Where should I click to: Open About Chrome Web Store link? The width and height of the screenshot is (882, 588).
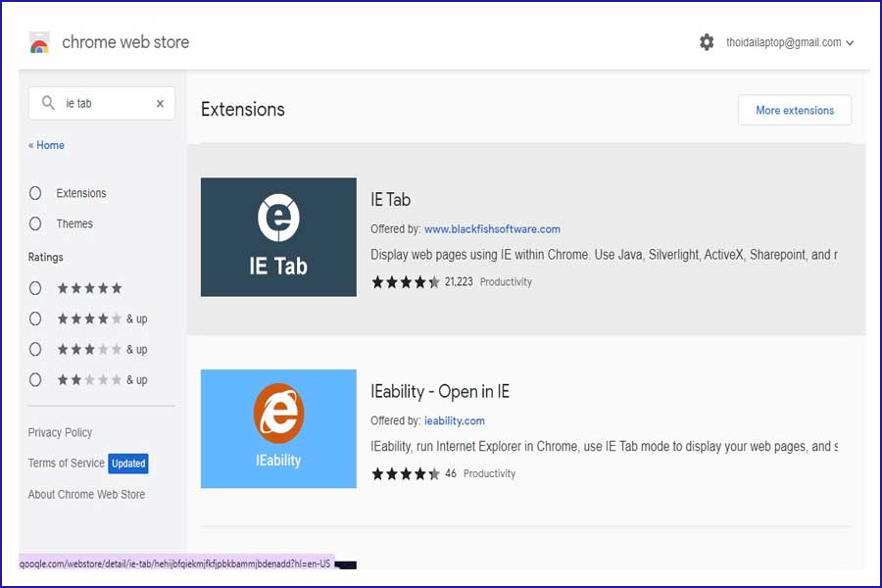tap(86, 495)
